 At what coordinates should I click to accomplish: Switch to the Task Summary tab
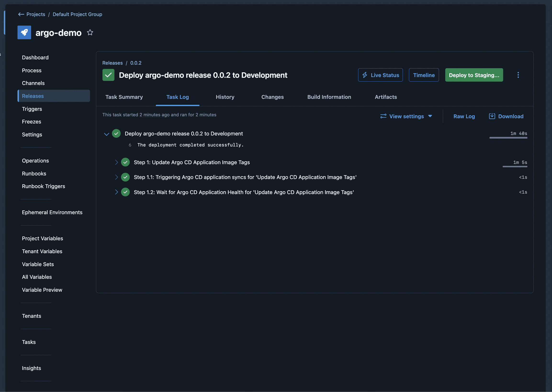click(x=124, y=97)
